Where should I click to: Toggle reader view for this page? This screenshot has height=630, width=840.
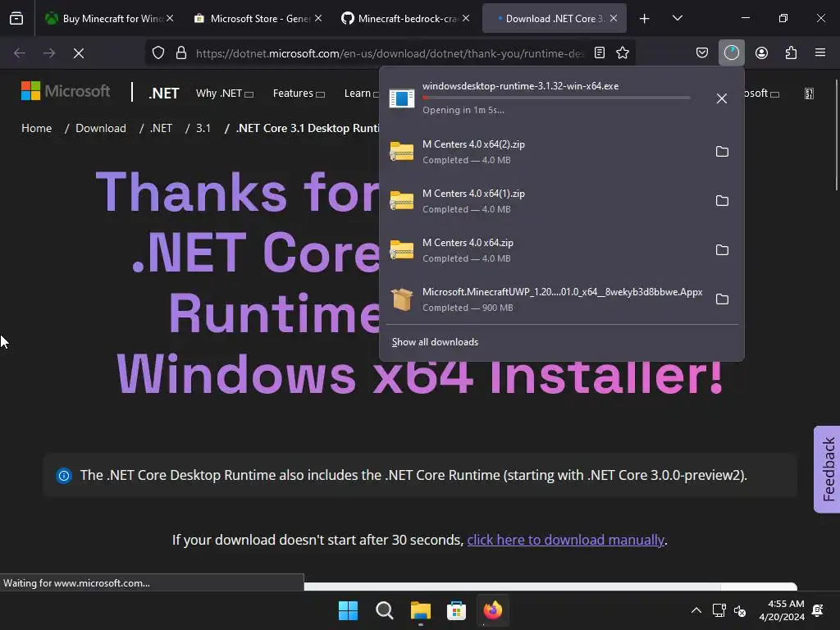point(600,53)
